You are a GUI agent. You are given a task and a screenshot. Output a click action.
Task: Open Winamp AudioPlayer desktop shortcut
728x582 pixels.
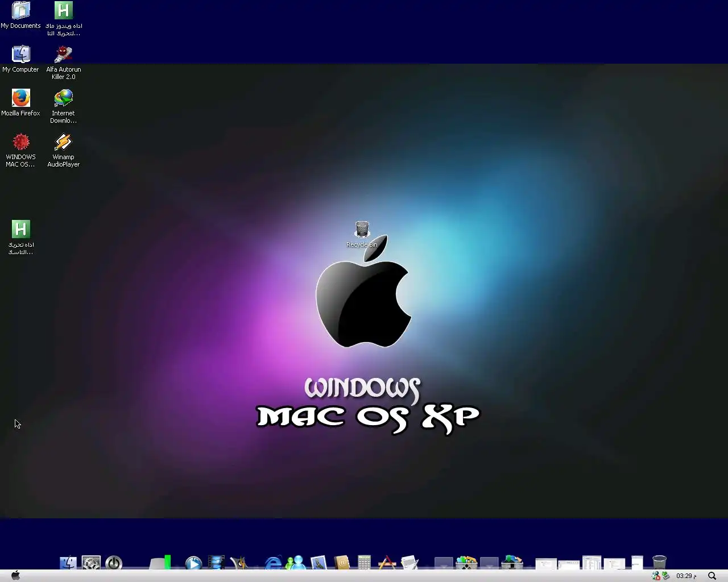coord(63,150)
